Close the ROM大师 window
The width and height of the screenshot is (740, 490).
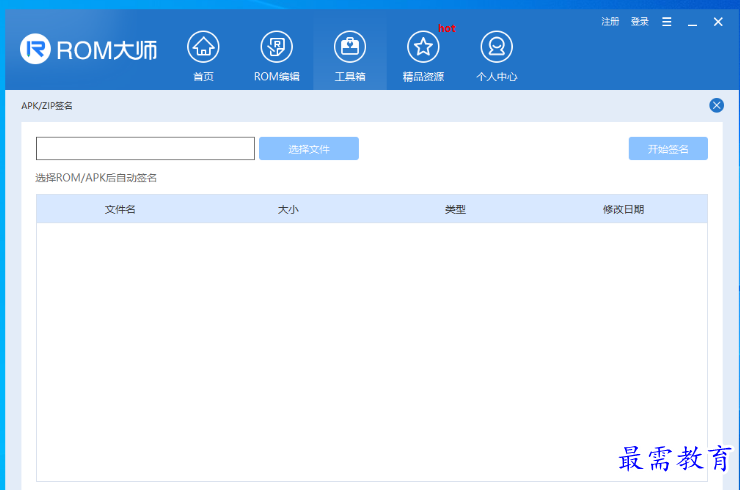tap(718, 22)
